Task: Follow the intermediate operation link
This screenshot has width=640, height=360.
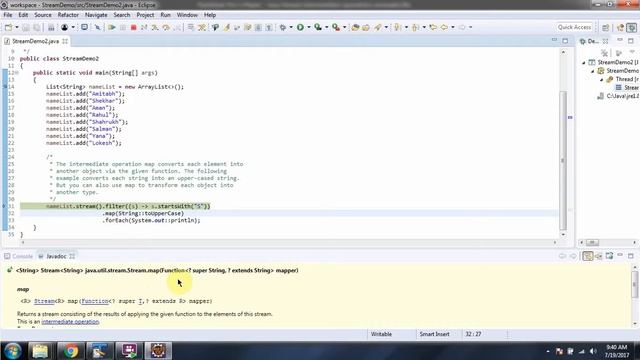Action: coord(70,322)
